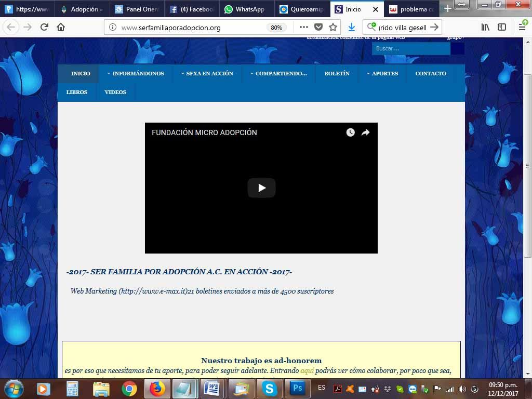Image resolution: width=532 pixels, height=399 pixels.
Task: Go back with the browser back arrow
Action: point(11,27)
